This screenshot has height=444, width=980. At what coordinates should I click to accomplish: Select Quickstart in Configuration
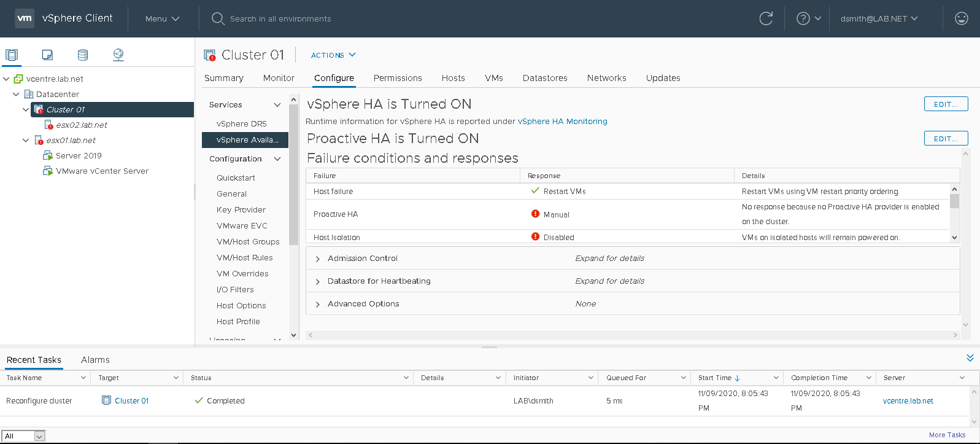tap(236, 177)
